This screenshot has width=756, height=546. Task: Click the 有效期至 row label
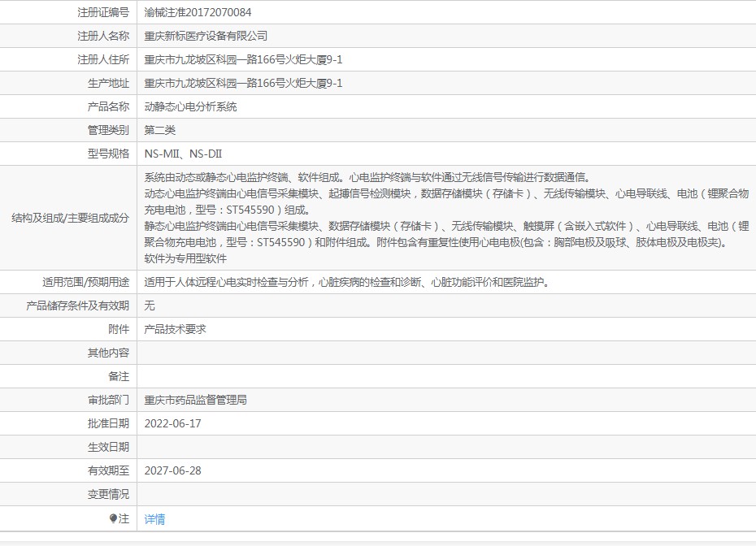[108, 470]
